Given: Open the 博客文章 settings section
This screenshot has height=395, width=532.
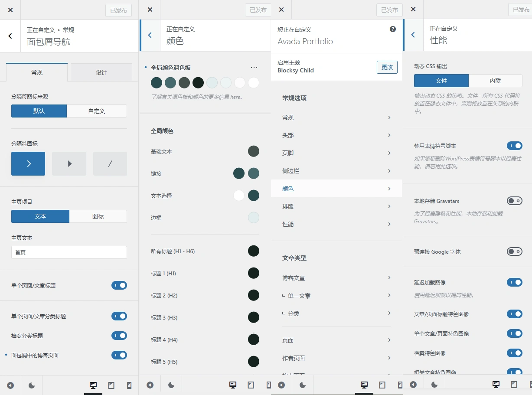Looking at the screenshot, I should [336, 277].
